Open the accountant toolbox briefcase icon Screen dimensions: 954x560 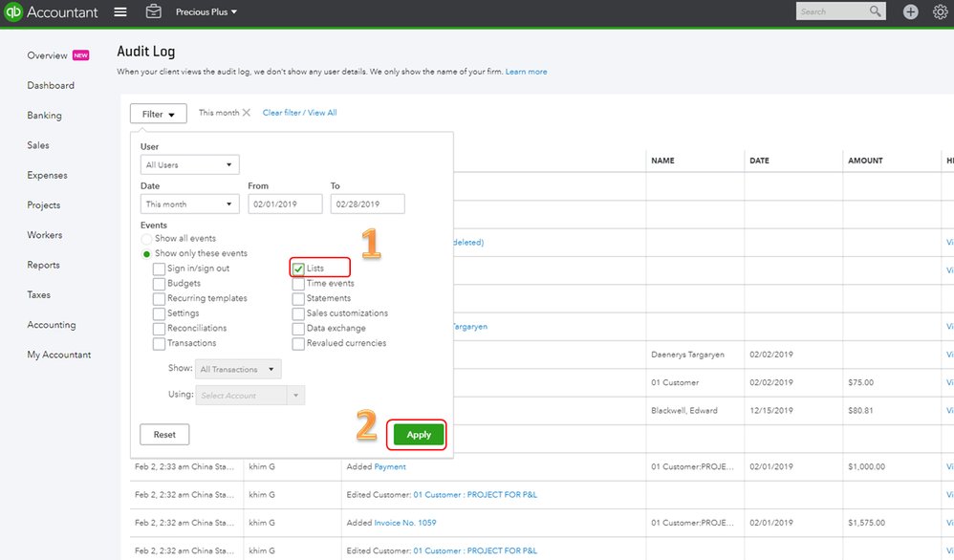tap(154, 11)
